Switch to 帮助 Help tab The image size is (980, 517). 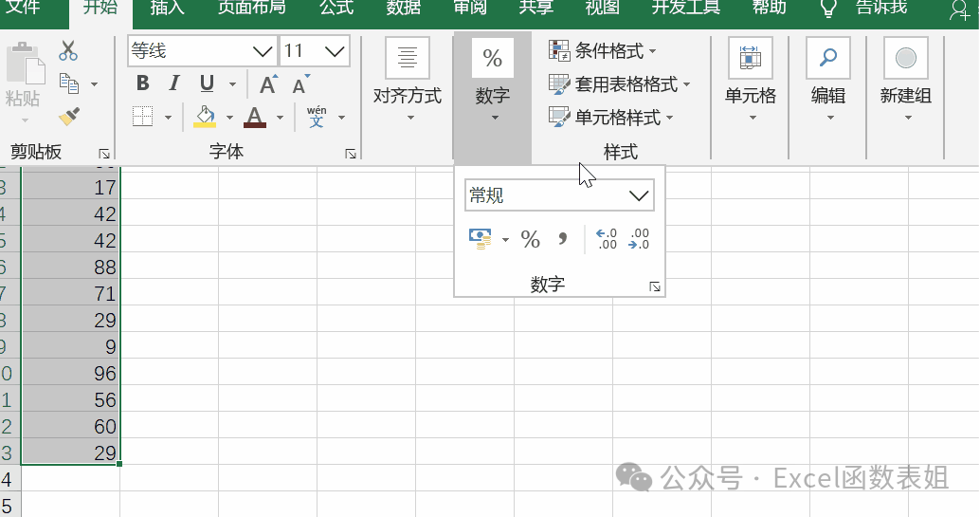(x=769, y=8)
